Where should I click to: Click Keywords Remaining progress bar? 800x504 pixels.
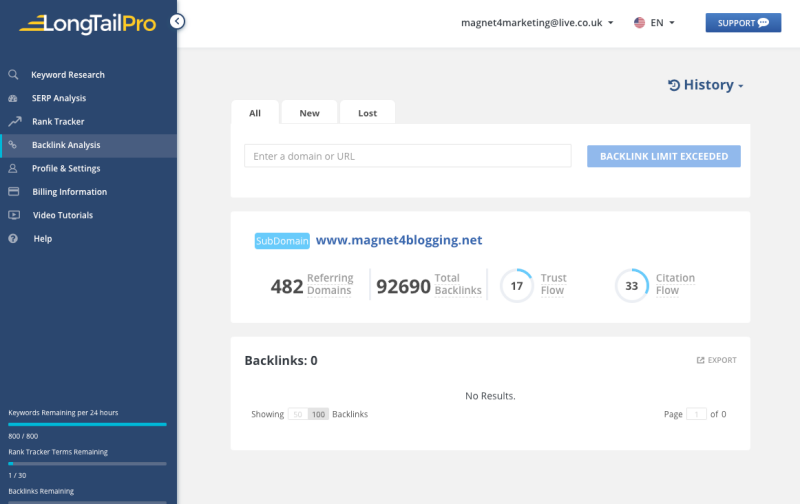(87, 424)
